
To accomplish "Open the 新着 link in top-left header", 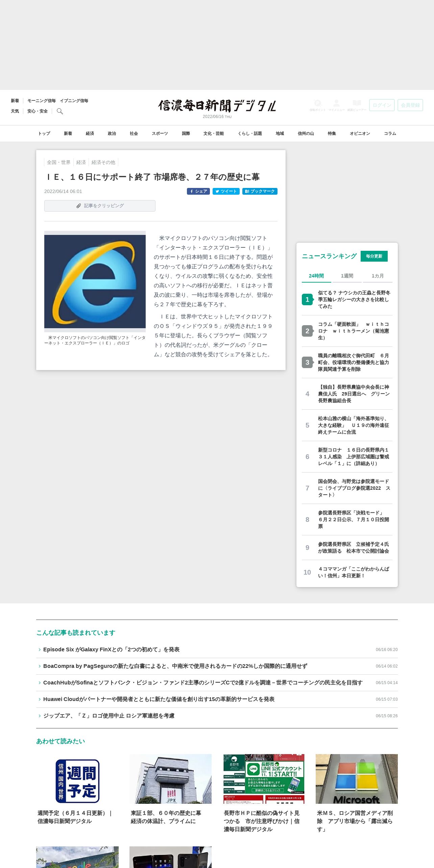I will click(x=15, y=101).
